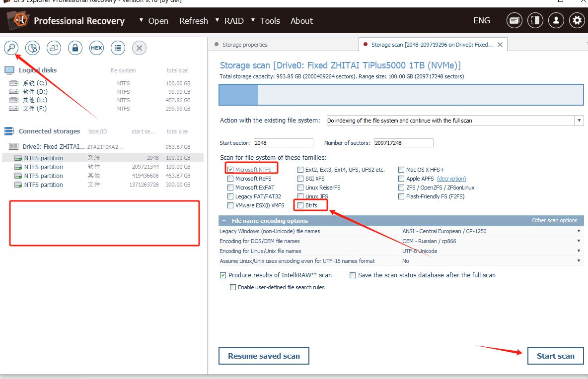Enable the Ext2, Ext3, Ext4, UFS checkbox
This screenshot has width=588, height=379.
tap(300, 170)
